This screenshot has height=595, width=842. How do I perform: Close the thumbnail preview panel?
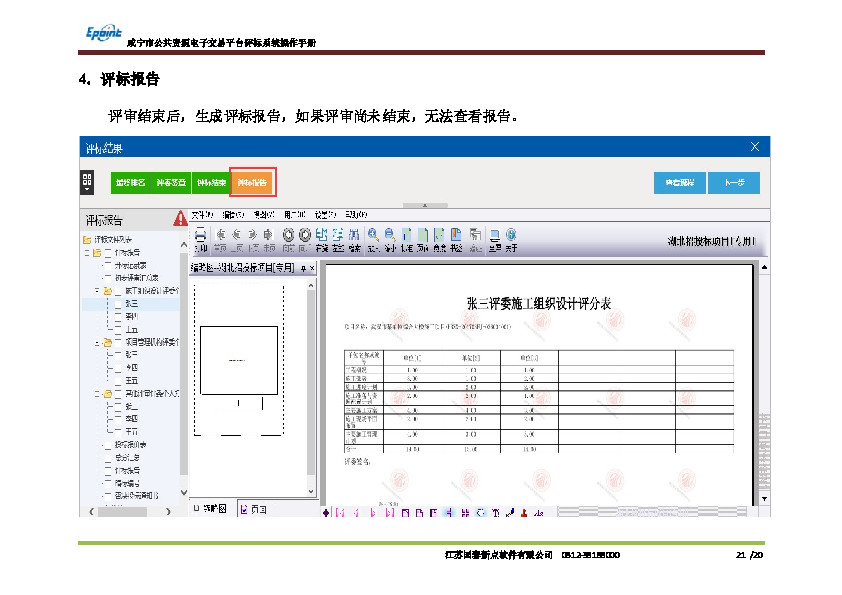pyautogui.click(x=312, y=268)
